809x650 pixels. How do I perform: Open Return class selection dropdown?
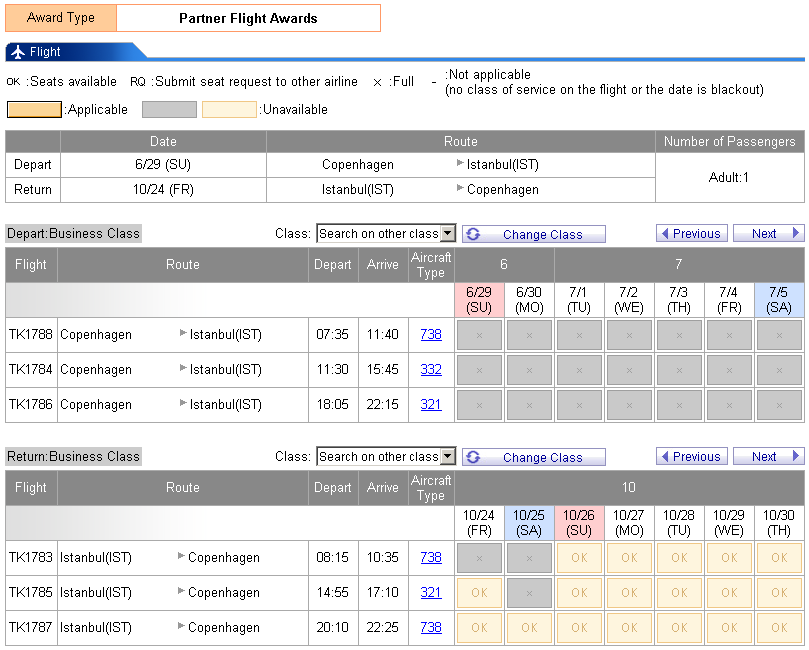pos(447,457)
